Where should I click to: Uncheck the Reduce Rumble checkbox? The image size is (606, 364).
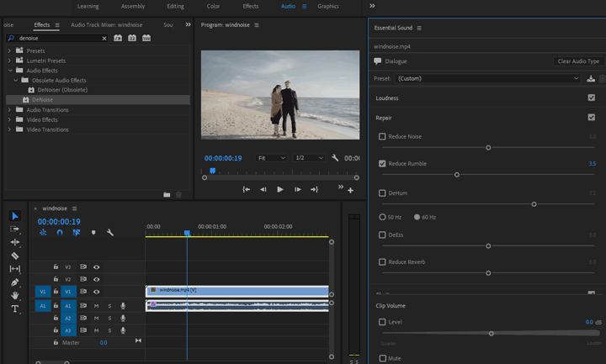(382, 164)
